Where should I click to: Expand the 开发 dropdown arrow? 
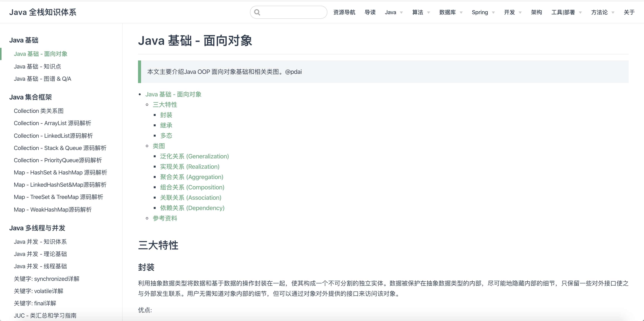pos(520,13)
